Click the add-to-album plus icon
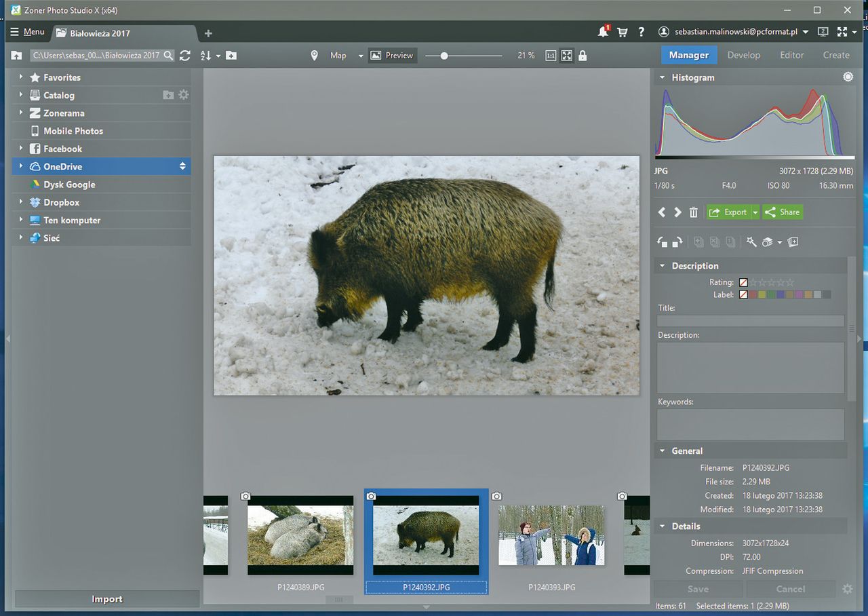868x616 pixels. pyautogui.click(x=793, y=242)
